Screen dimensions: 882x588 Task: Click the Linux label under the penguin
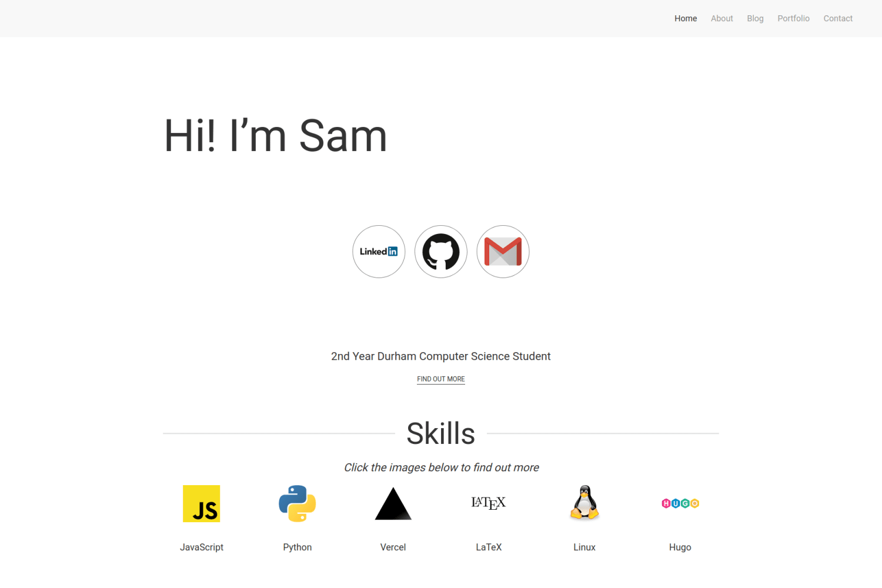click(584, 547)
